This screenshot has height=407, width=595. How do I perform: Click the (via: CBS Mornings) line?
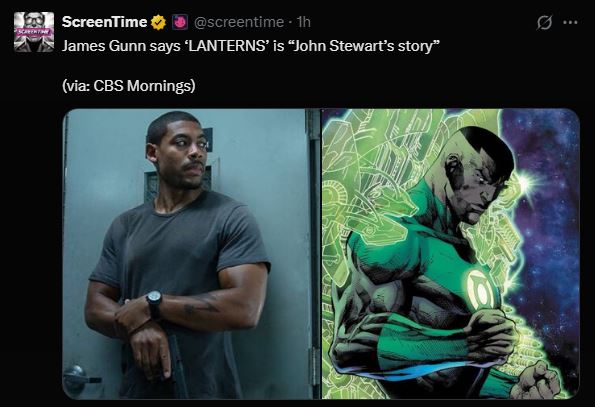[x=129, y=85]
